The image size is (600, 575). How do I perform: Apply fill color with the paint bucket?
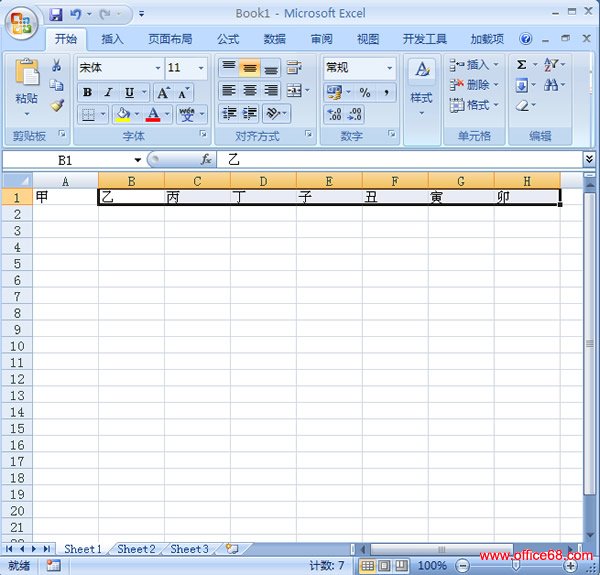[123, 114]
